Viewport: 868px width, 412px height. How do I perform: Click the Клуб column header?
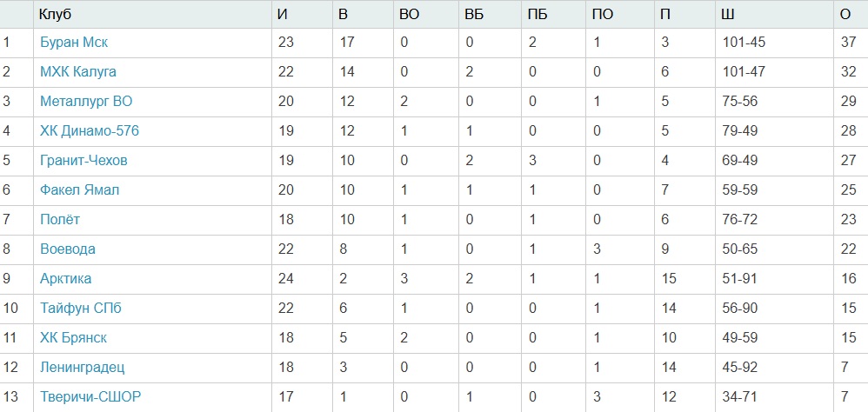[56, 13]
